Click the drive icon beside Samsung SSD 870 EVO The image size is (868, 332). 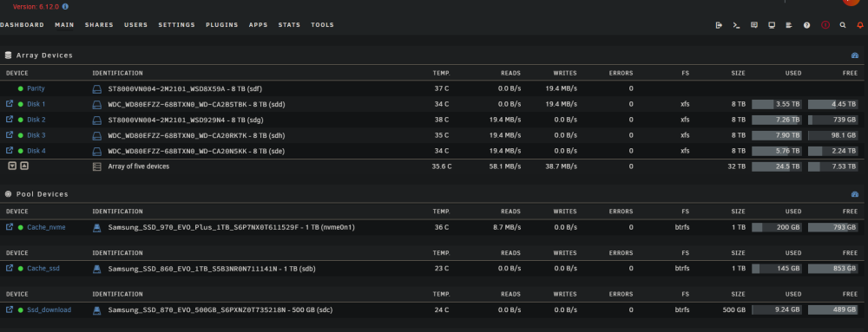coord(97,310)
